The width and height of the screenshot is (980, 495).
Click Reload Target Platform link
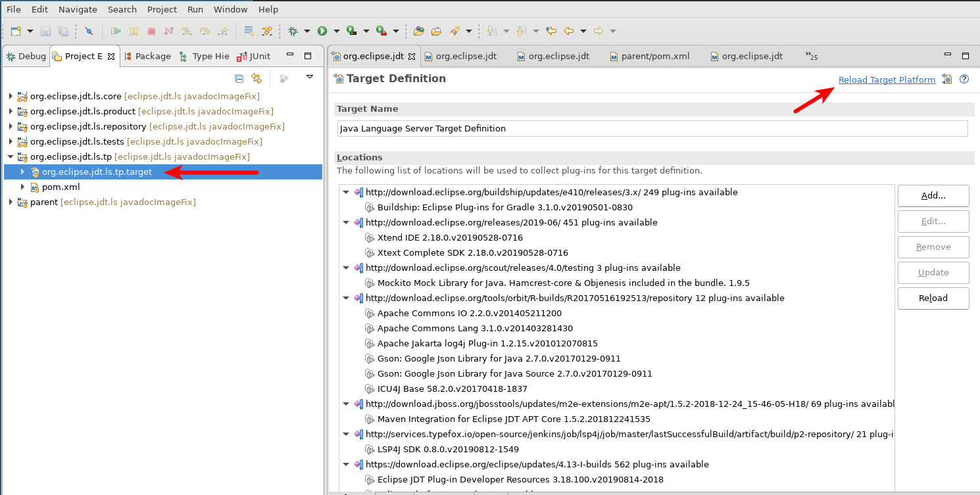pos(887,80)
